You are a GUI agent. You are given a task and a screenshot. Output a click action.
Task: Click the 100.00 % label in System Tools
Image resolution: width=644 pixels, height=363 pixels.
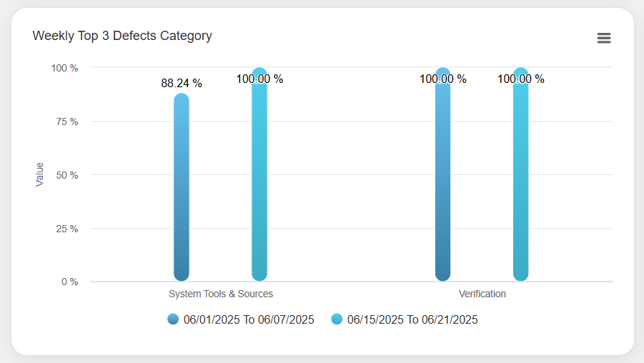[259, 79]
